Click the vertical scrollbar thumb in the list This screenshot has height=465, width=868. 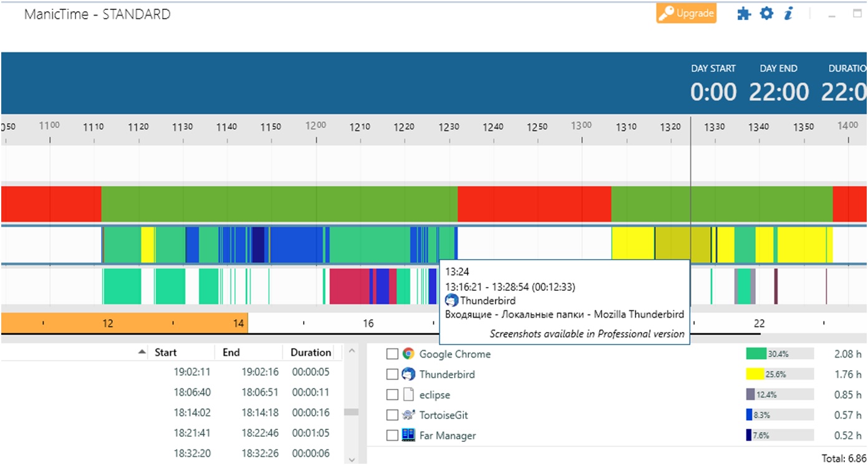point(352,412)
